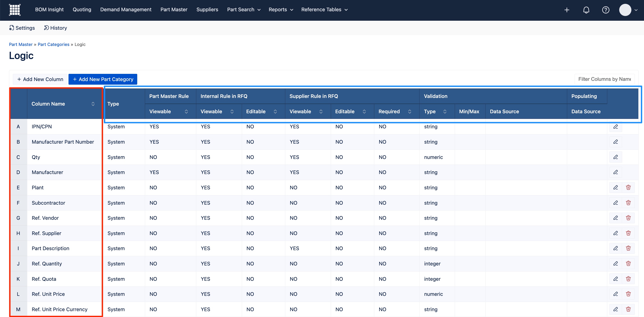This screenshot has height=317, width=644.
Task: Sort by Part Master Rule Viewable
Action: point(186,111)
